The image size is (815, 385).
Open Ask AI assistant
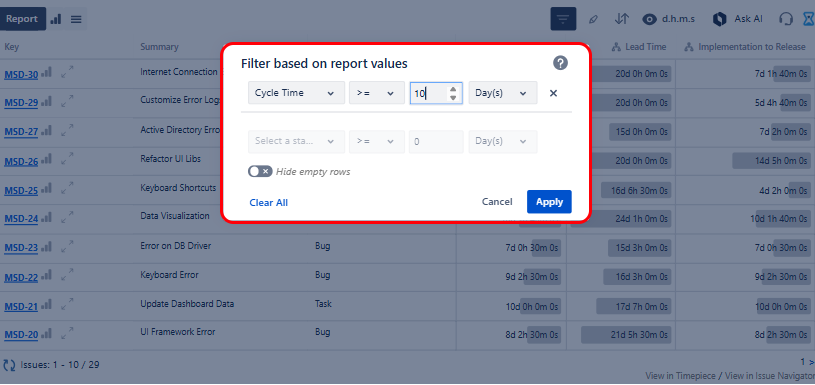coord(738,19)
